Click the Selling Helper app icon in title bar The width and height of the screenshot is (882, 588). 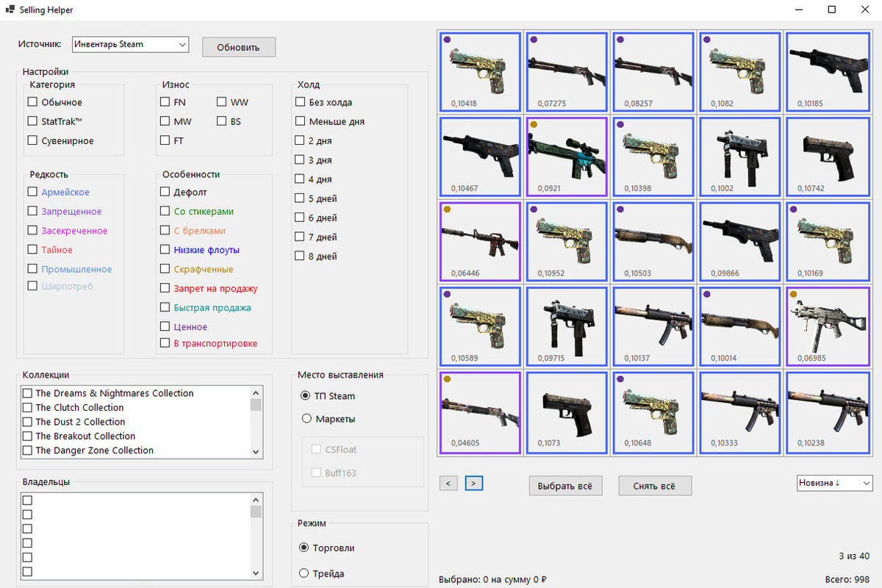pyautogui.click(x=10, y=10)
